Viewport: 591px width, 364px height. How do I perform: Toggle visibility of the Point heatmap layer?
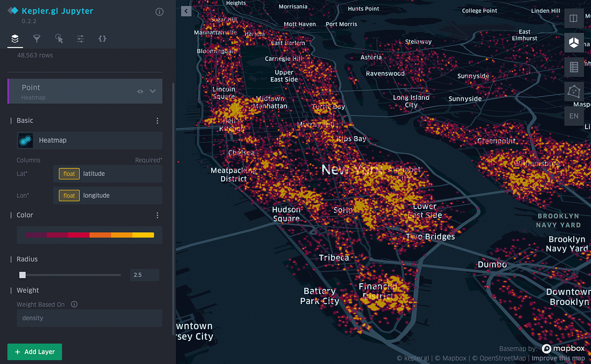tap(140, 91)
